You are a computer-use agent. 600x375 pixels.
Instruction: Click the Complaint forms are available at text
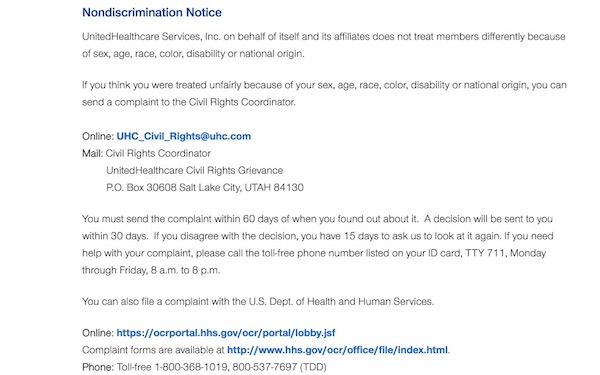(153, 350)
